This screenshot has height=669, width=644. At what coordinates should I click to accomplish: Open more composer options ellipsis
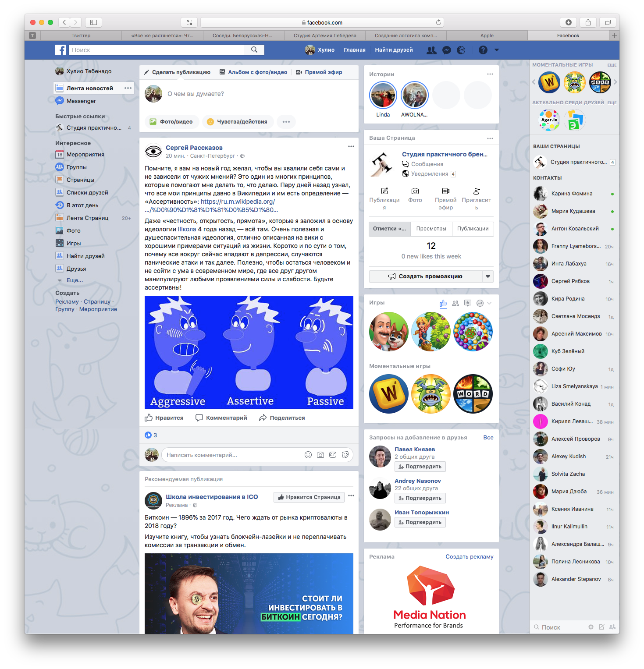click(x=286, y=121)
